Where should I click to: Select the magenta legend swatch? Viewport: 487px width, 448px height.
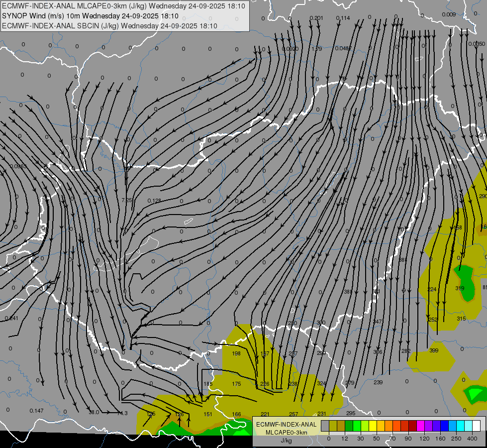point(421,426)
